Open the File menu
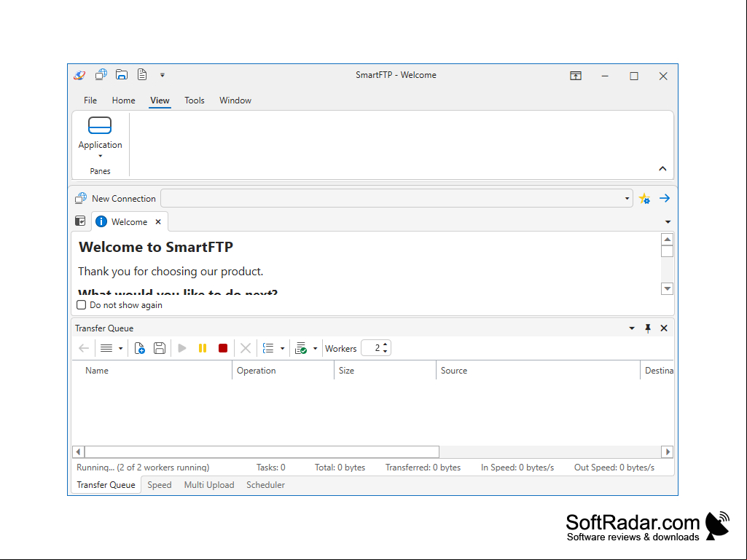This screenshot has height=560, width=747. coord(90,100)
